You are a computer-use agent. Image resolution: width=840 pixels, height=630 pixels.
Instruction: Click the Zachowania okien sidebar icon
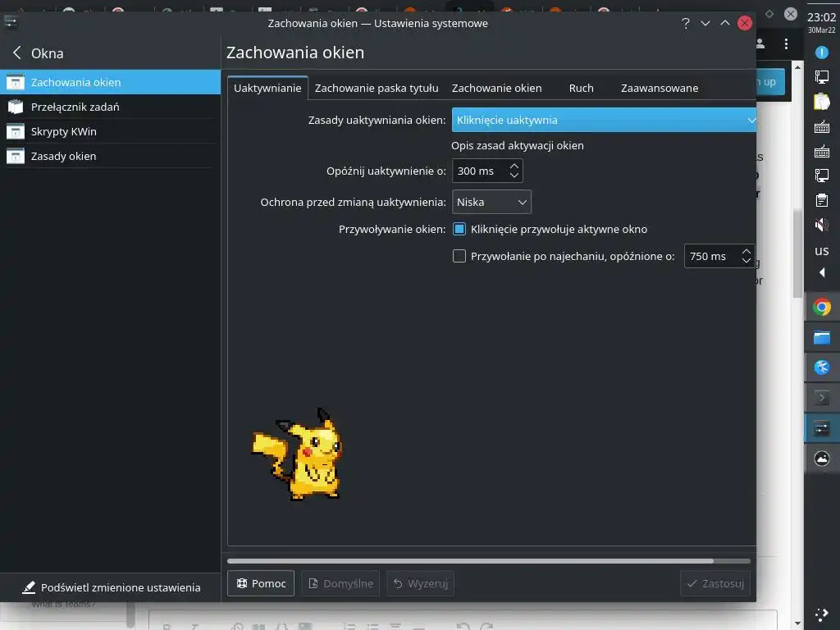click(x=16, y=82)
